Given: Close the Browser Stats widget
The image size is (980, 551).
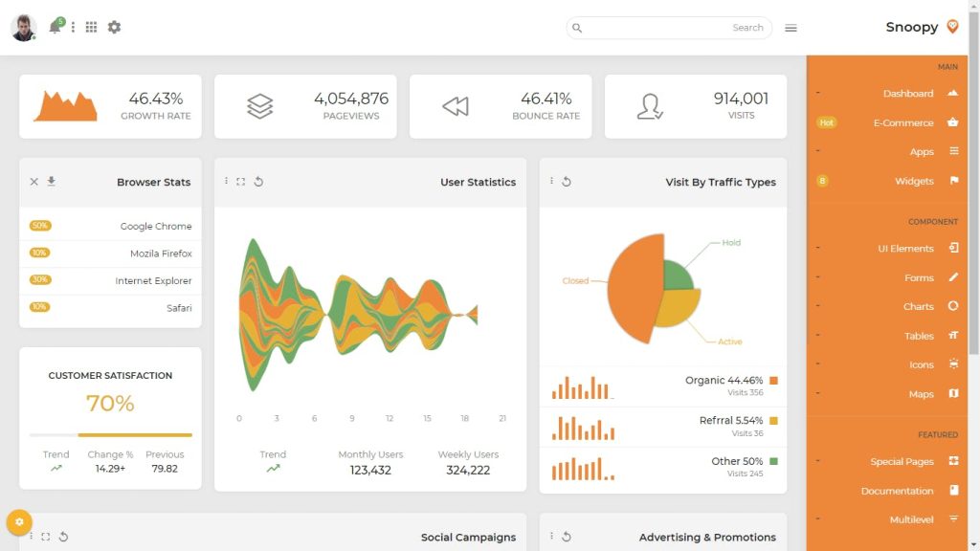Looking at the screenshot, I should point(34,181).
